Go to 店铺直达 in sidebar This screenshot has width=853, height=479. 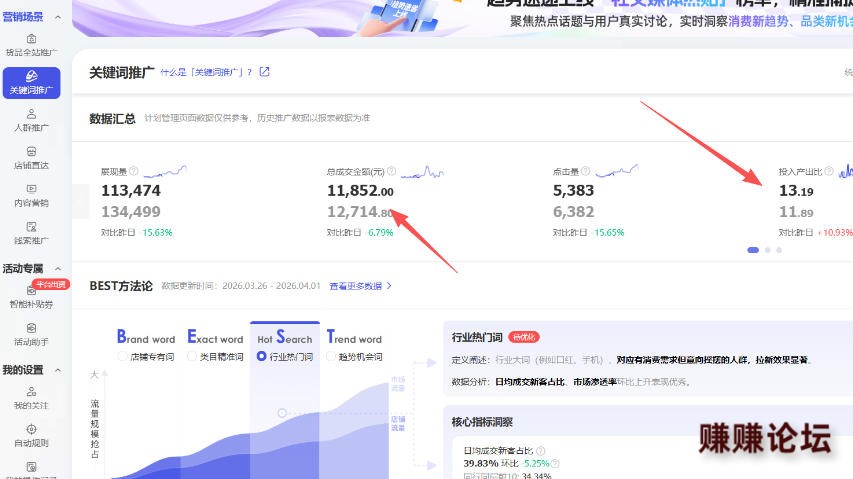tap(31, 158)
